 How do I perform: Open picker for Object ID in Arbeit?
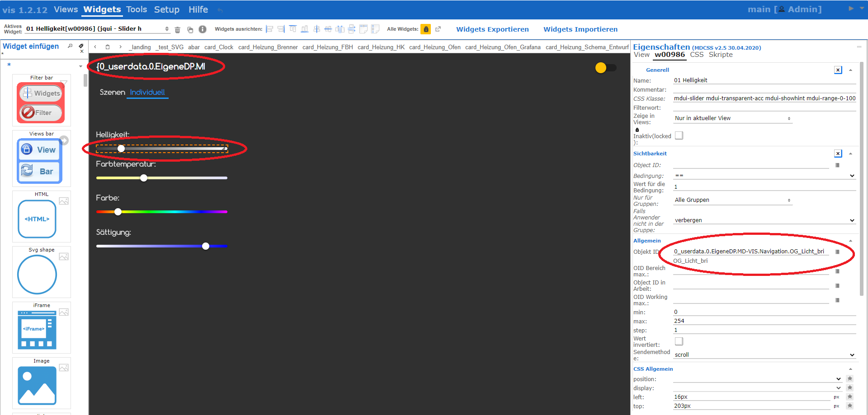coord(837,286)
